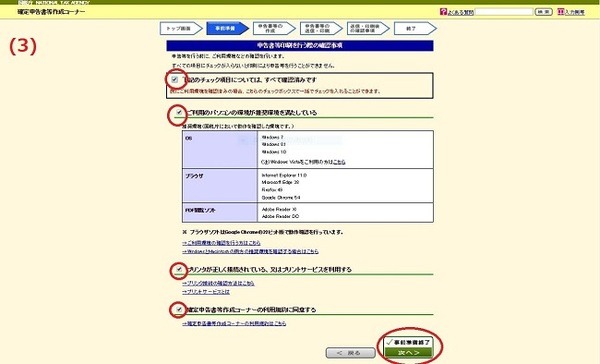Viewport: 600px width, 364px height.
Task: Toggle the PC recommended environment checkbox
Action: [x=179, y=113]
